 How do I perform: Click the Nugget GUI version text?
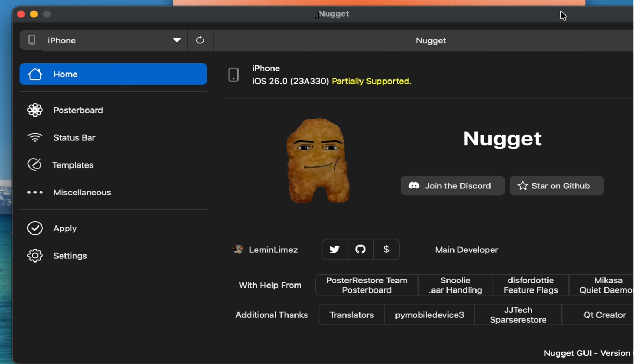coord(589,353)
